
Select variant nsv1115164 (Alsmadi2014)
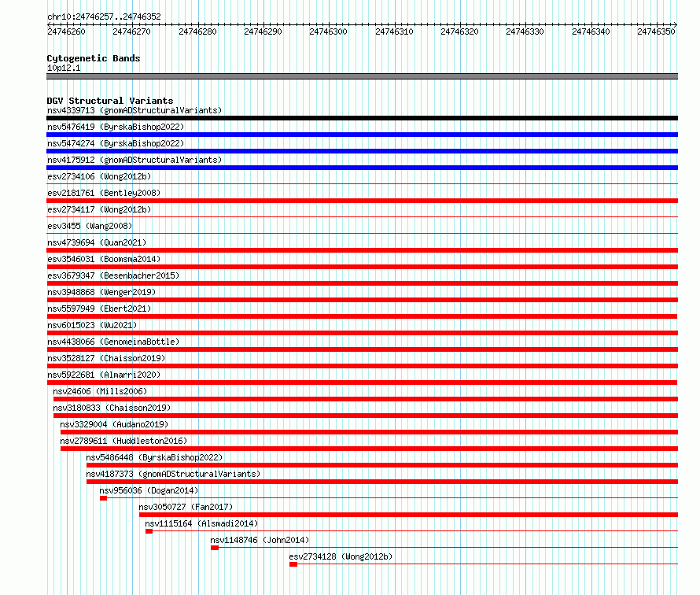tap(201, 523)
